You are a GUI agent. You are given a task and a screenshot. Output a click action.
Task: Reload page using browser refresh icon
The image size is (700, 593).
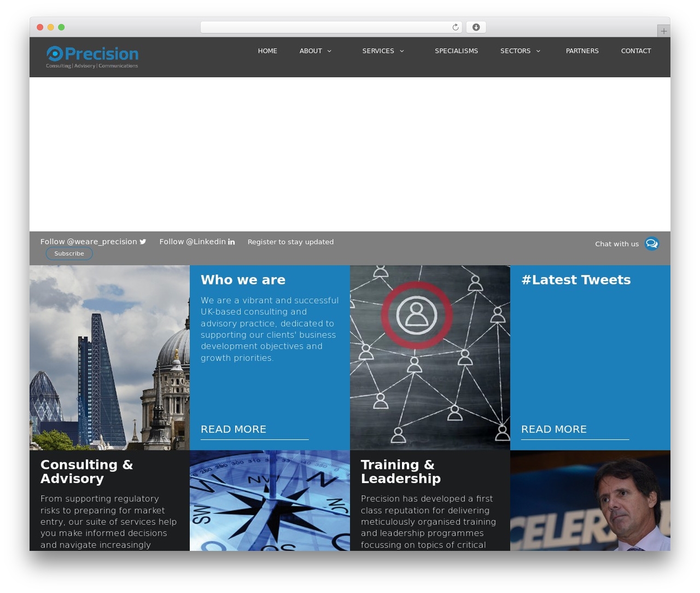coord(455,27)
